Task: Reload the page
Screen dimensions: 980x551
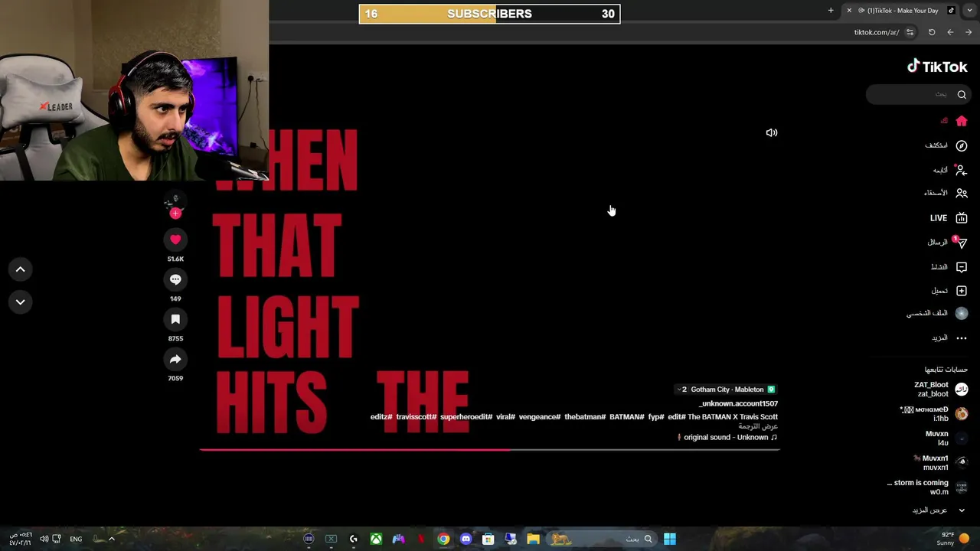Action: [x=932, y=32]
